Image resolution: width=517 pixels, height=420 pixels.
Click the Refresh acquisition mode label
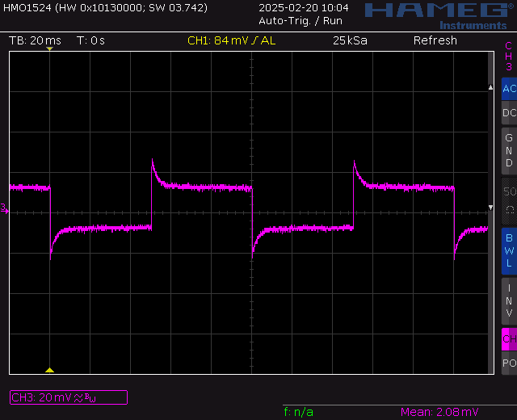(435, 40)
